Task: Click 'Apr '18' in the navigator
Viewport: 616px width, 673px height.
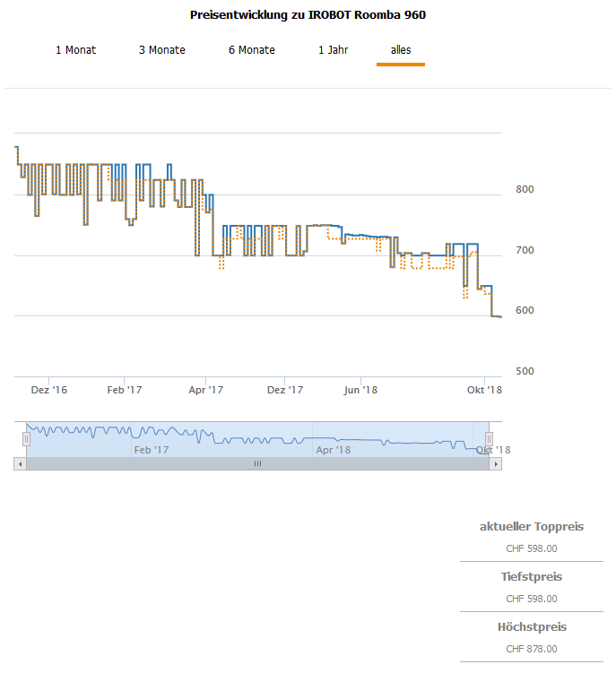Action: tap(333, 450)
